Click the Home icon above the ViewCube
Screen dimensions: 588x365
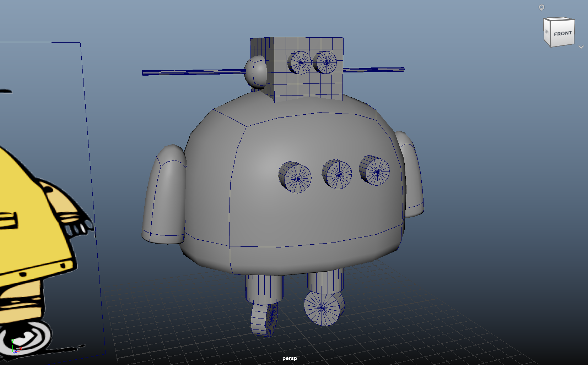[x=541, y=7]
